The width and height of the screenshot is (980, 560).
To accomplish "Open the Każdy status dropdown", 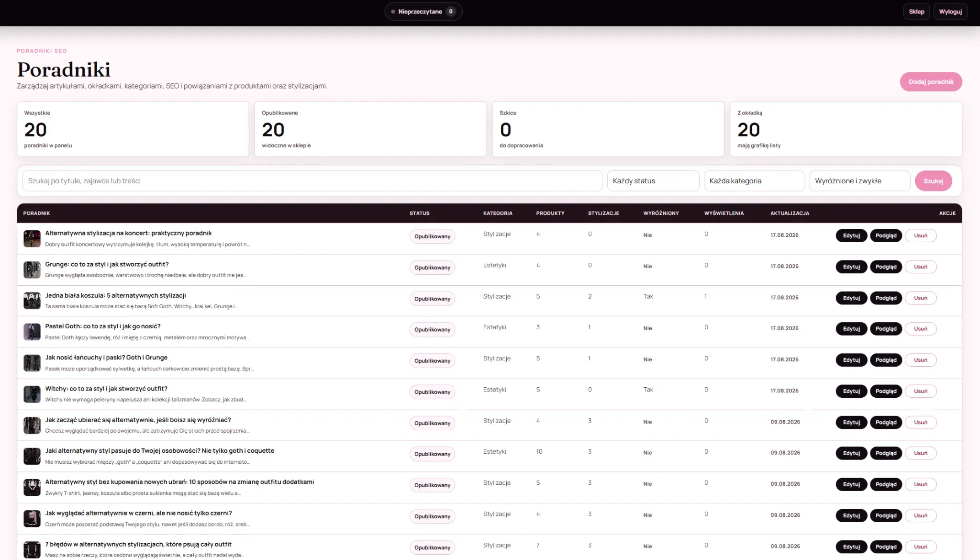I will pyautogui.click(x=653, y=181).
